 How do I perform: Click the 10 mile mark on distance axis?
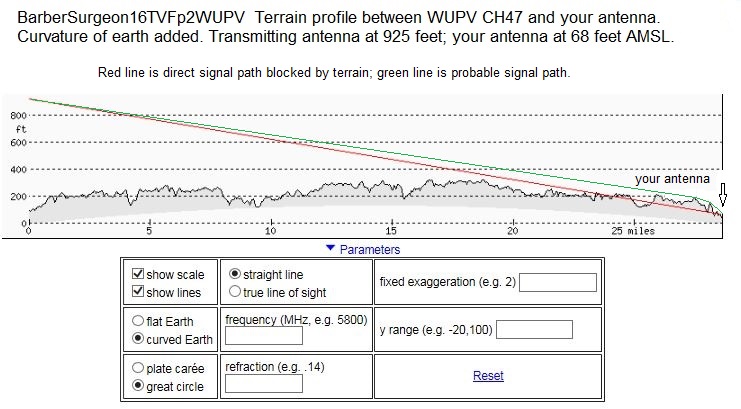pos(270,231)
